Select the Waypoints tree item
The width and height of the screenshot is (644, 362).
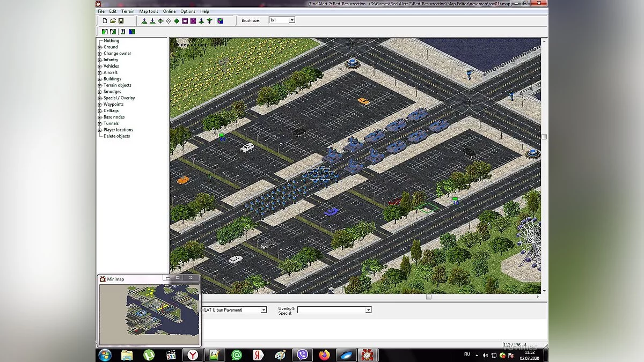tap(113, 105)
